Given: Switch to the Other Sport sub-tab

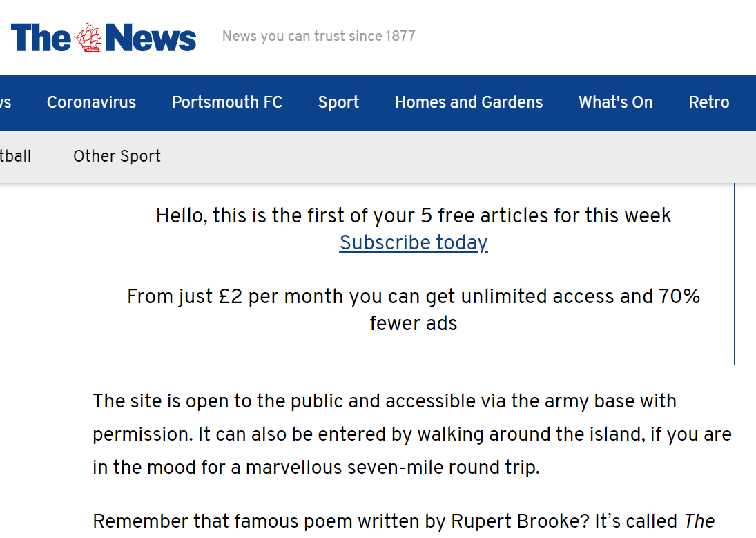Looking at the screenshot, I should tap(117, 156).
